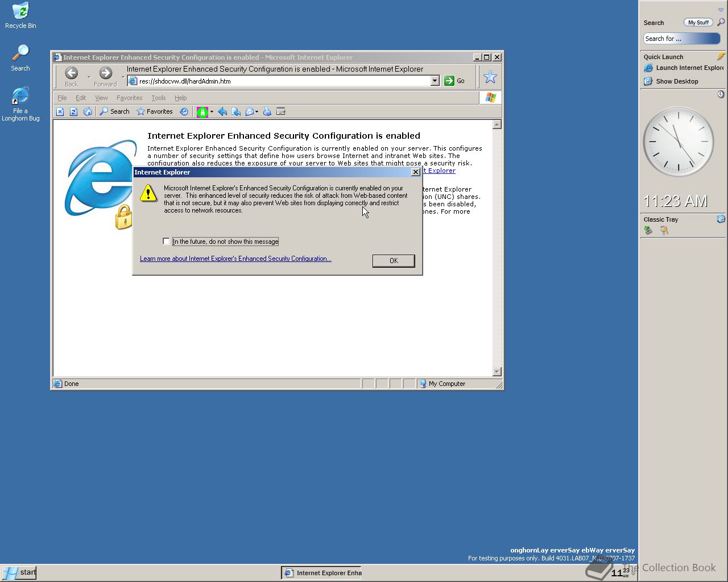
Task: Click keys icon in Classic Tray
Action: point(664,230)
